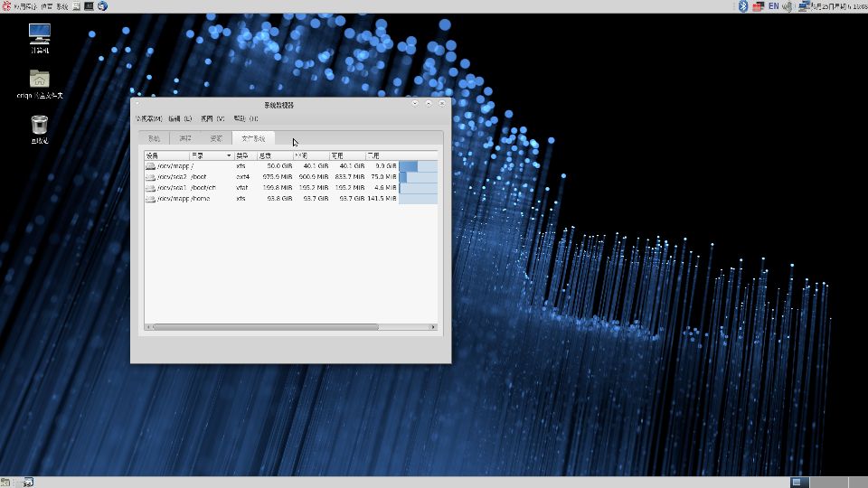
Task: Launch the web browser globe icon
Action: (102, 6)
